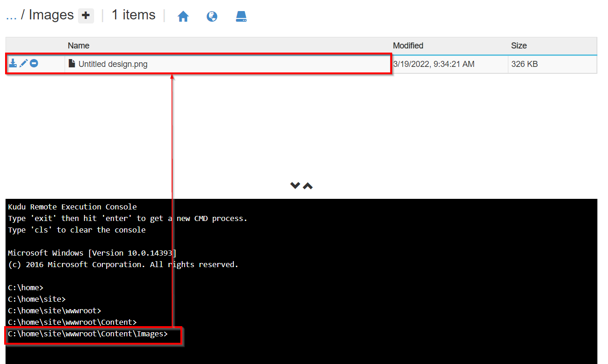Click the C:\home> console line

click(26, 287)
